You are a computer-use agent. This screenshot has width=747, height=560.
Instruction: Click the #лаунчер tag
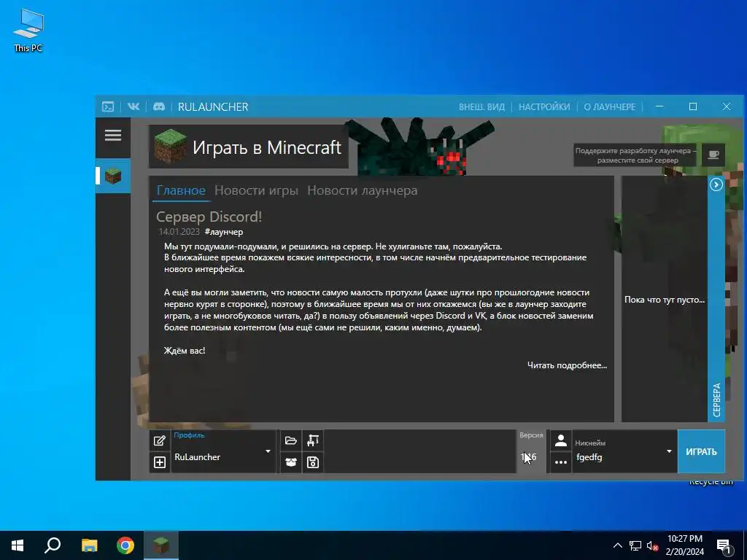tap(224, 232)
